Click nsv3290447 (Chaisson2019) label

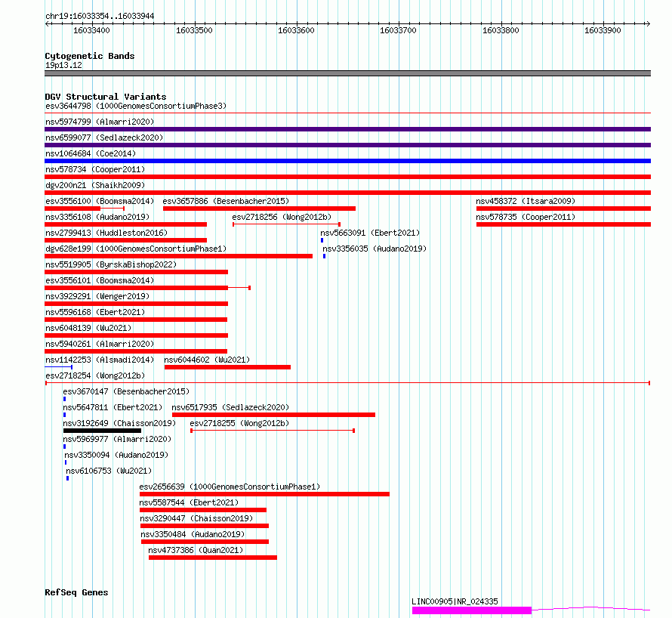click(196, 518)
